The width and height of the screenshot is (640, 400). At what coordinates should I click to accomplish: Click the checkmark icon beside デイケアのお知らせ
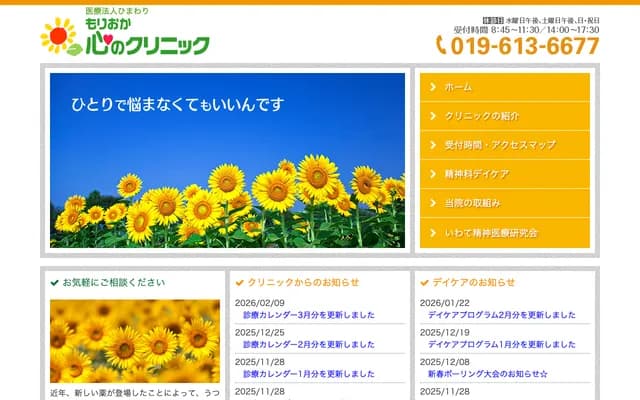coord(424,283)
